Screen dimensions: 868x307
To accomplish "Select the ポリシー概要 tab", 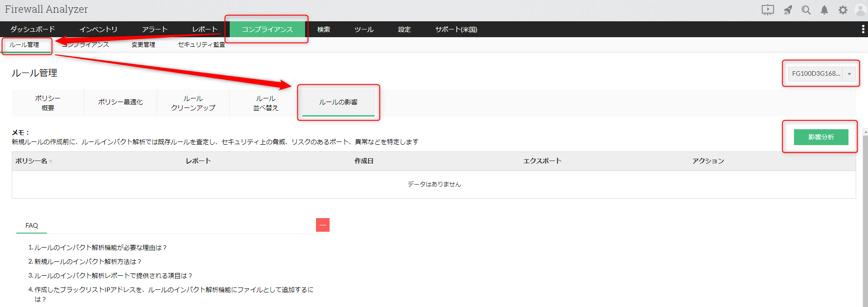I will point(48,103).
